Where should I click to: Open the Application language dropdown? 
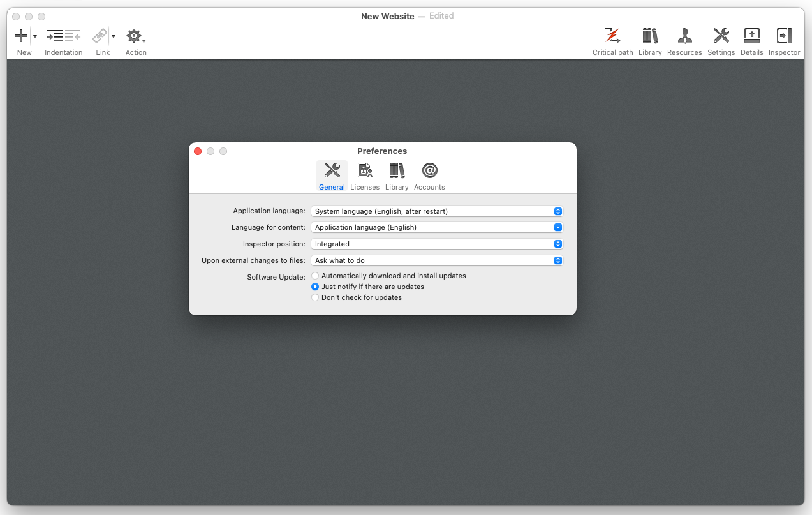[x=436, y=211]
